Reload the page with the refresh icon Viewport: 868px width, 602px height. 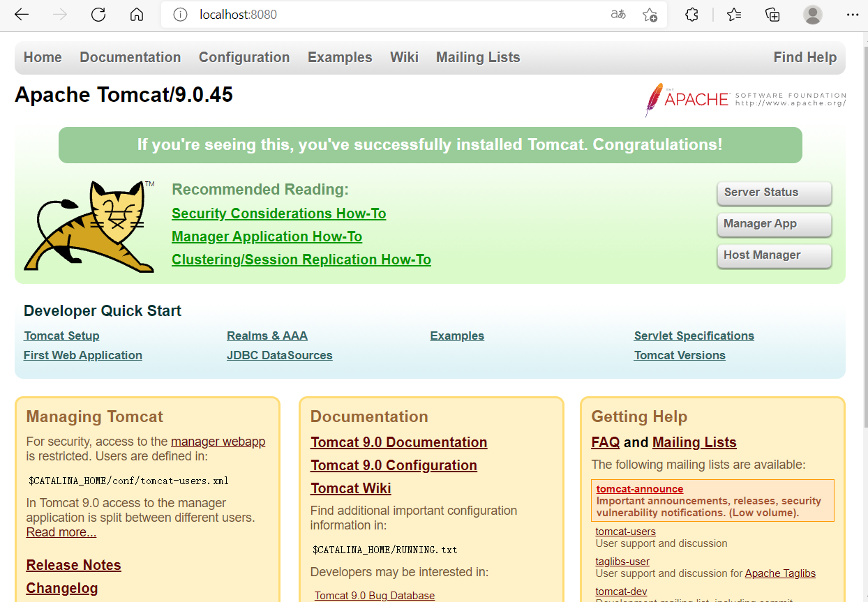click(x=98, y=15)
